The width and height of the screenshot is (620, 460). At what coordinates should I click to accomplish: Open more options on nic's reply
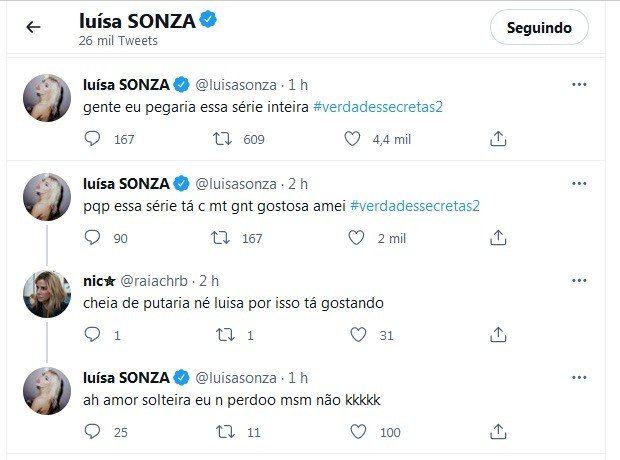coord(579,280)
